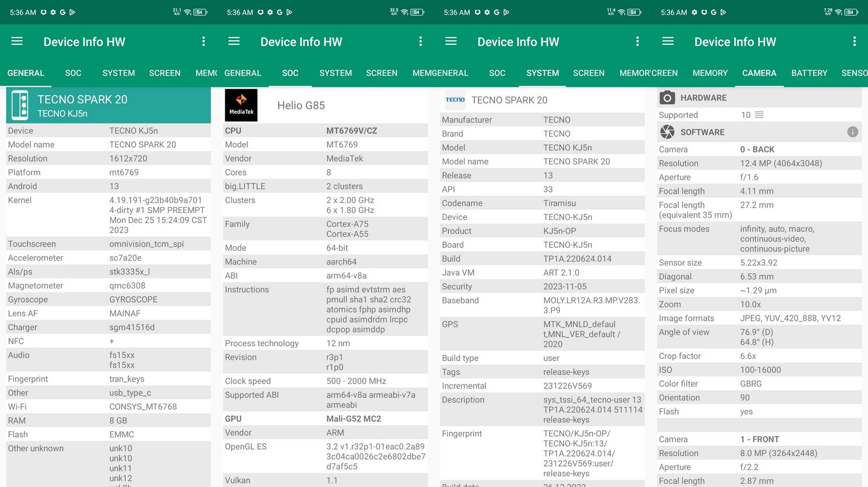
Task: Select active SOC tab on the Helio G85 screen
Action: click(x=290, y=73)
